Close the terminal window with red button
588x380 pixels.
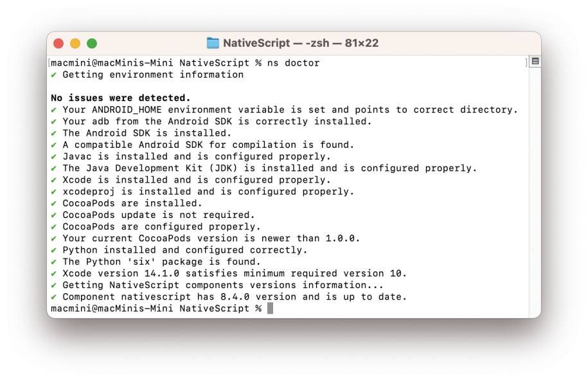coord(58,44)
